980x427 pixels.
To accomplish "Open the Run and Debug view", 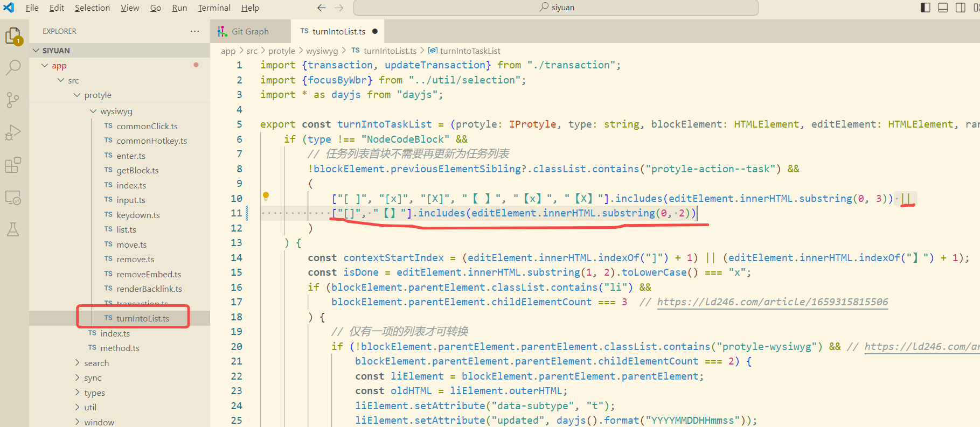I will (x=13, y=132).
